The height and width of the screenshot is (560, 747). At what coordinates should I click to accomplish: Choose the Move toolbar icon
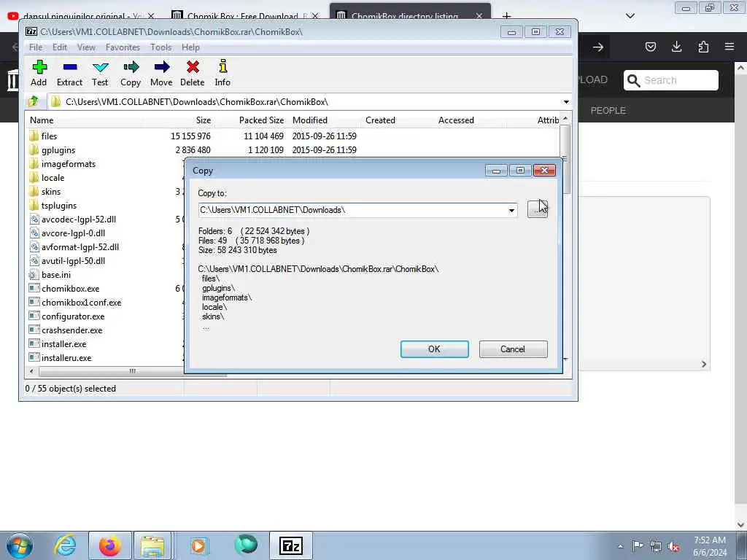(x=161, y=73)
